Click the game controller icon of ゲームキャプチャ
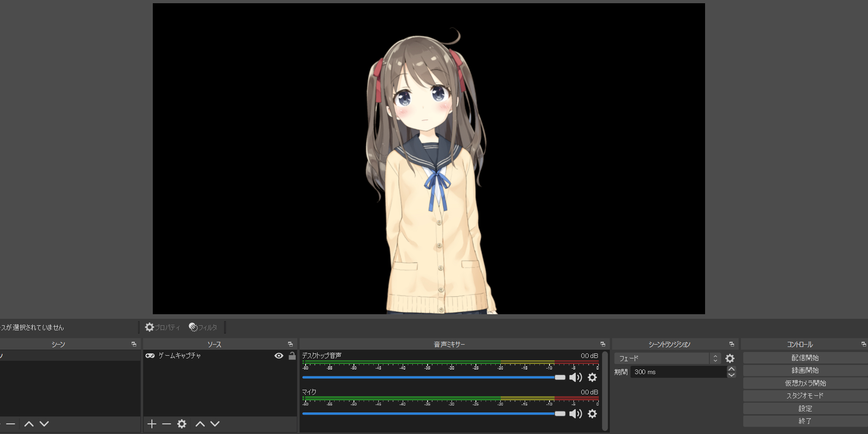 click(150, 356)
